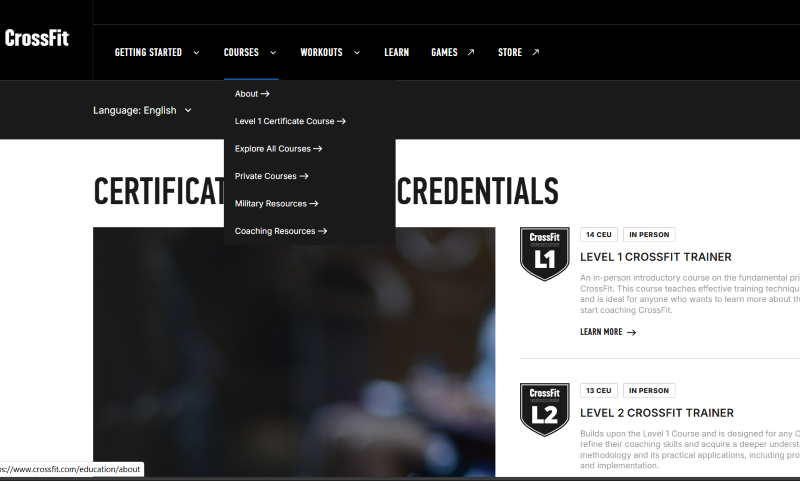Choose Explore All Courses
This screenshot has width=800, height=481.
(279, 149)
